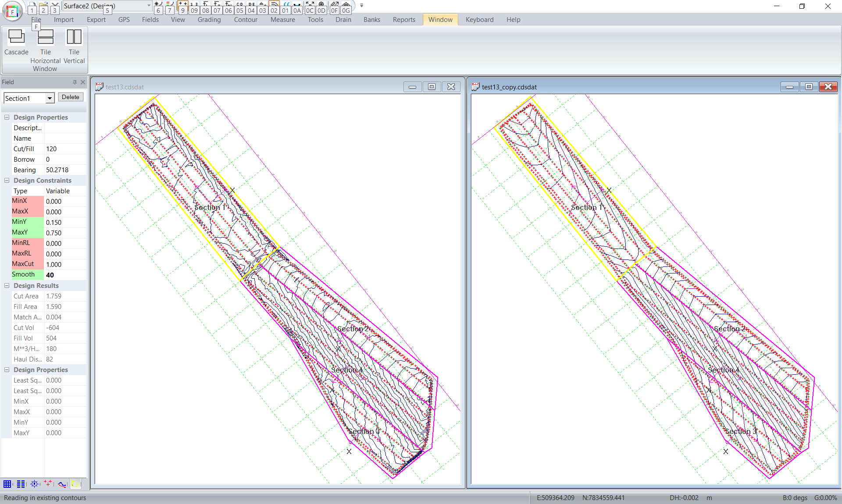Collapse the Design Results group

click(x=7, y=286)
